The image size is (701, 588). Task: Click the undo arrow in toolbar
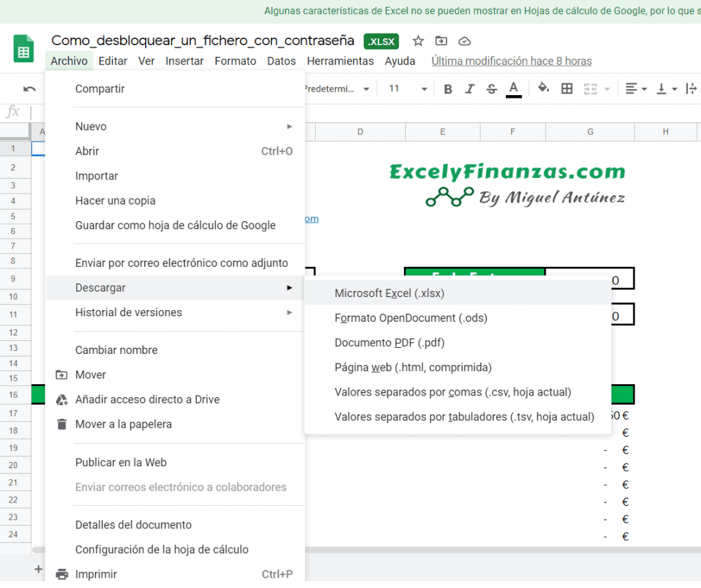(x=29, y=89)
